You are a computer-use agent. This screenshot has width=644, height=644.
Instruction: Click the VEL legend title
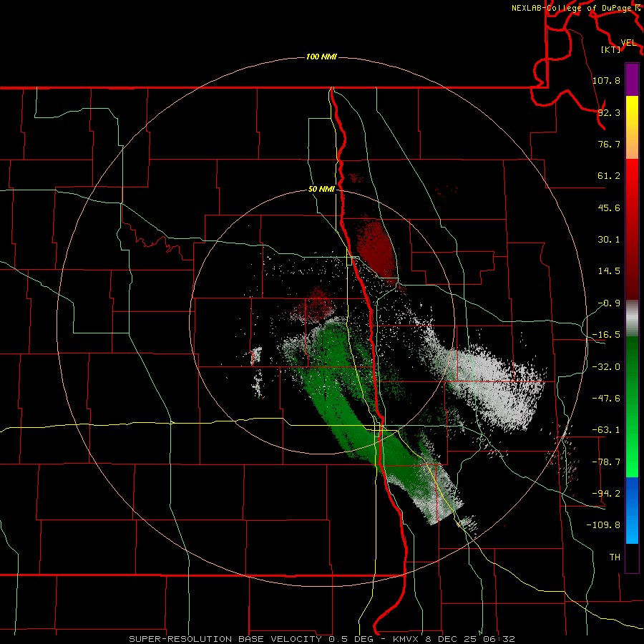628,43
